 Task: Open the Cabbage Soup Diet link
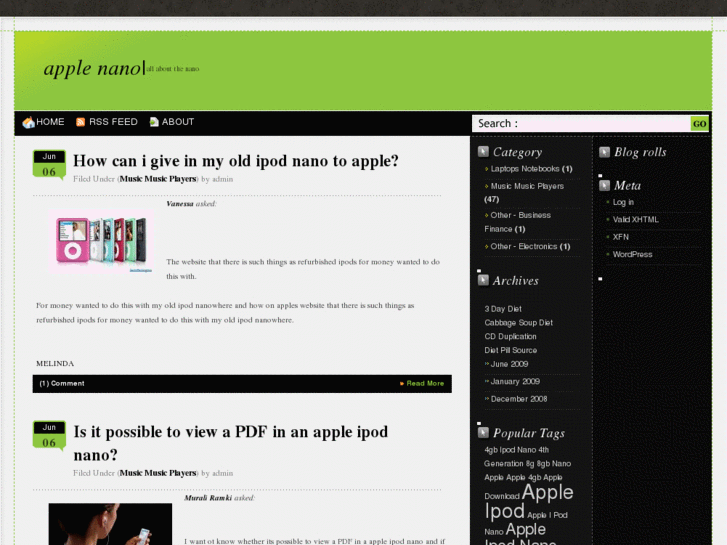pyautogui.click(x=518, y=323)
